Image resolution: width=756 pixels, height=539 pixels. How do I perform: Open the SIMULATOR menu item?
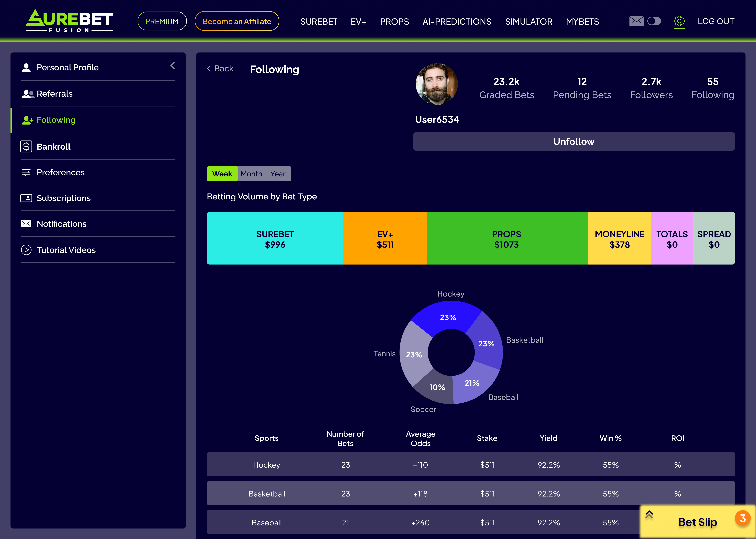pyautogui.click(x=529, y=22)
